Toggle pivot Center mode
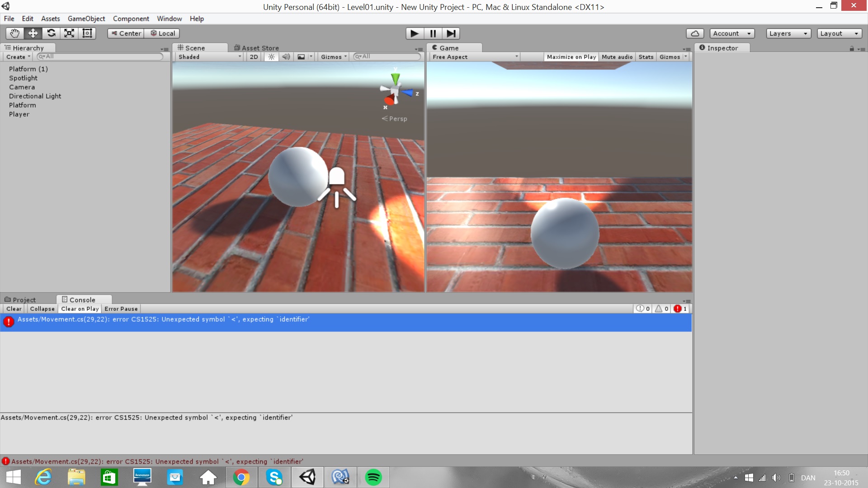 click(126, 33)
